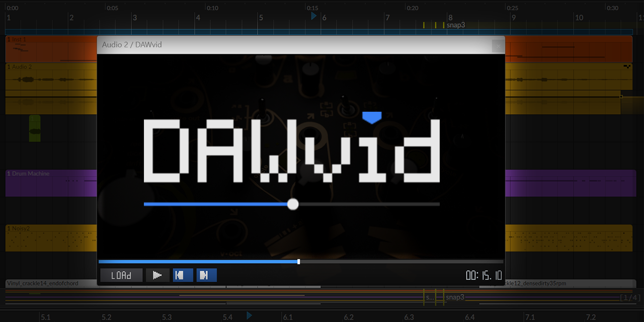Click the small icon at Audio 2 clip corner

[627, 66]
